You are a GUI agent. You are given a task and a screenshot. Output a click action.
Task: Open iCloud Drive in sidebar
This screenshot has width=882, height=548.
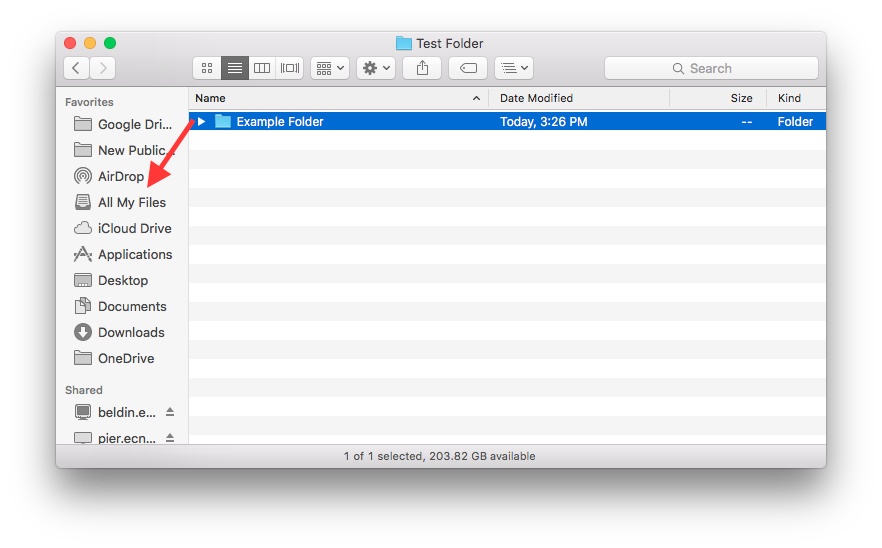[134, 228]
